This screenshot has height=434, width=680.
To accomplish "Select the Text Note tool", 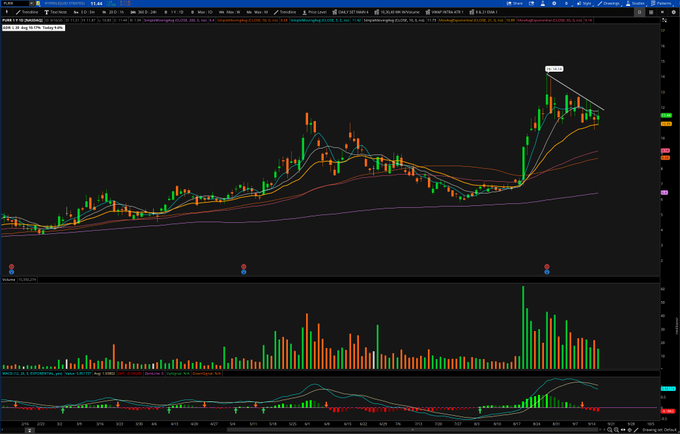I will coord(56,12).
